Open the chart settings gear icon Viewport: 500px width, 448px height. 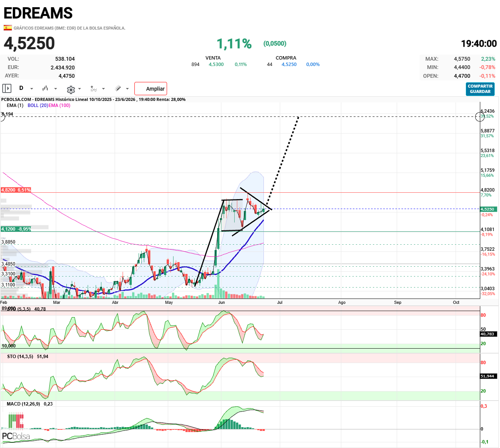[71, 90]
